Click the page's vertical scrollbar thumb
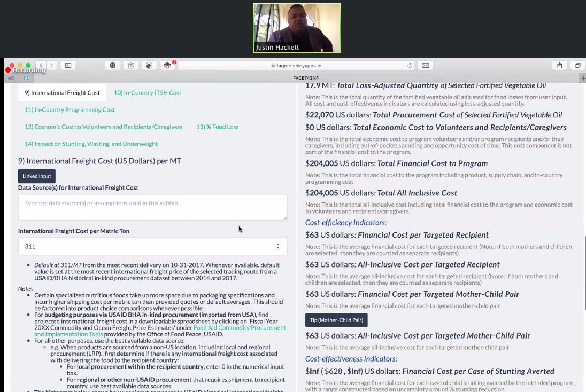 (584, 273)
